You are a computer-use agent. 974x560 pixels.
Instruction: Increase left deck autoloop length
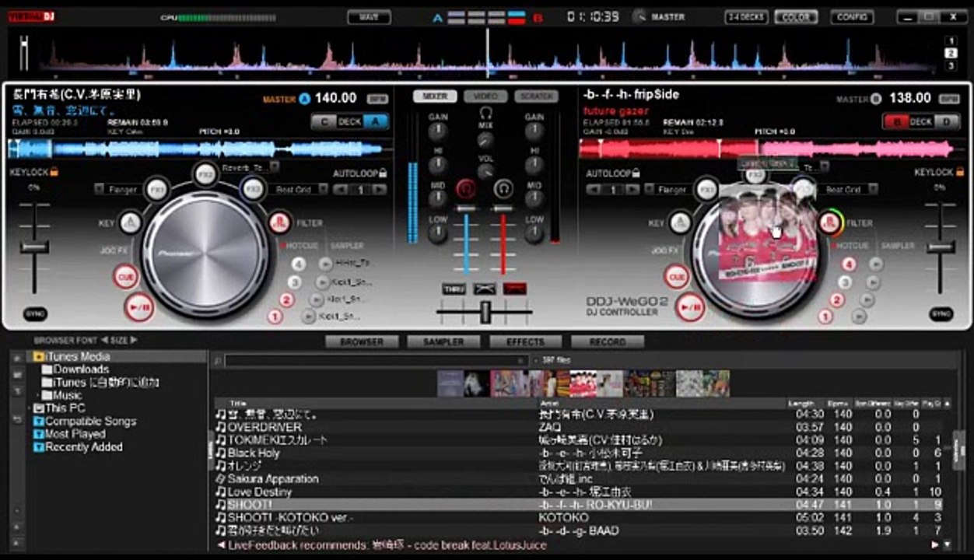click(x=380, y=190)
